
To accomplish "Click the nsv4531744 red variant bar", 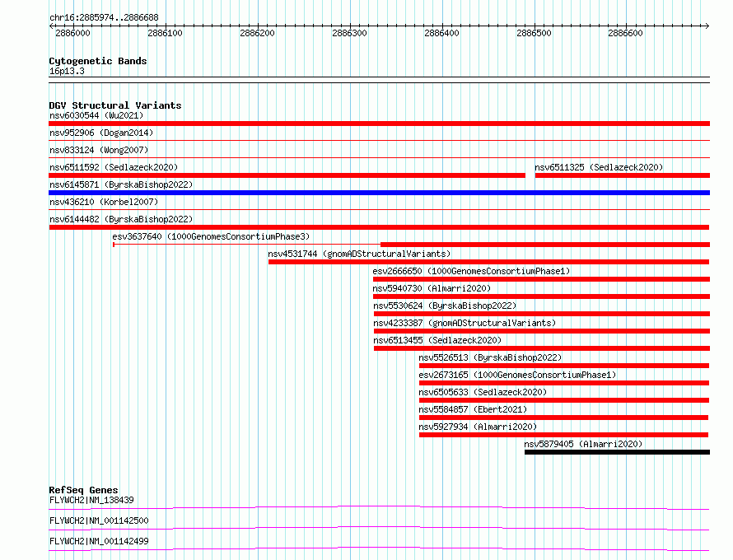I will pos(489,262).
